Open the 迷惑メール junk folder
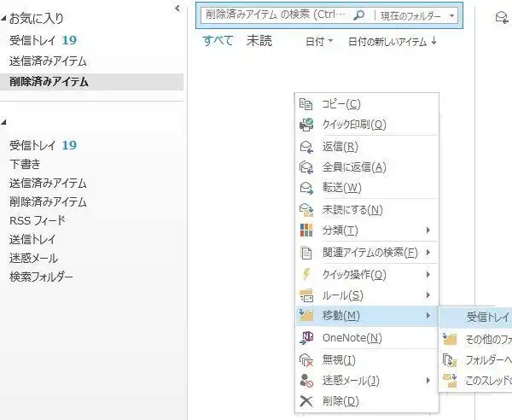 click(x=33, y=259)
